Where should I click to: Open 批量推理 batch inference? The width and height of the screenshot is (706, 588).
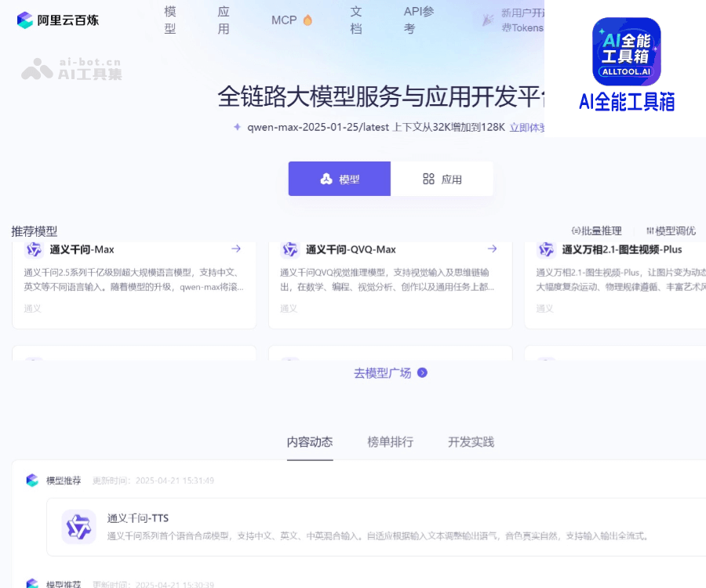pos(597,230)
